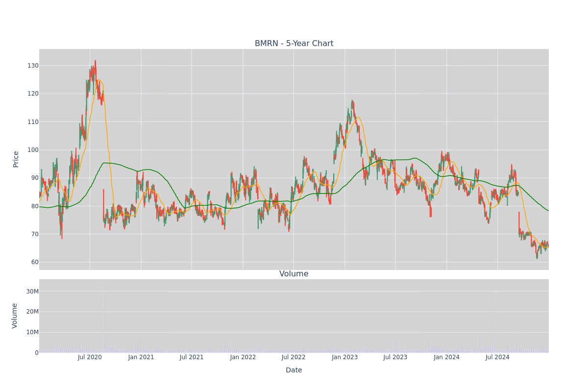Click the 120 price tick label
The width and height of the screenshot is (588, 392).
pos(33,94)
